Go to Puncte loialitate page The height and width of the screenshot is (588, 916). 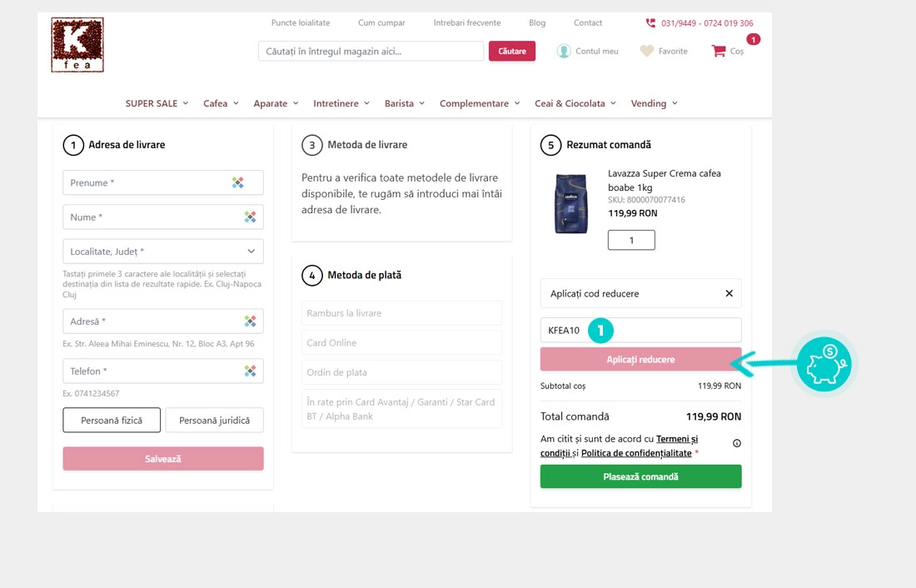pos(301,22)
